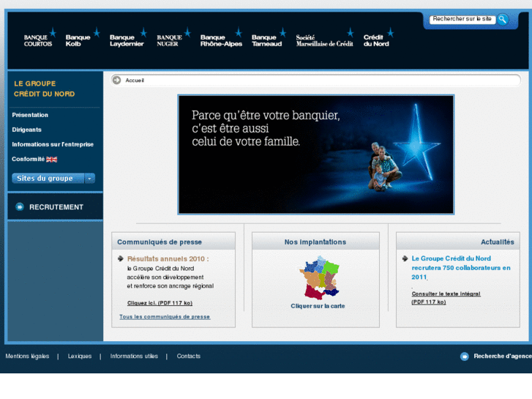Image resolution: width=532 pixels, height=399 pixels.
Task: Open the Présentation menu item
Action: tap(30, 115)
